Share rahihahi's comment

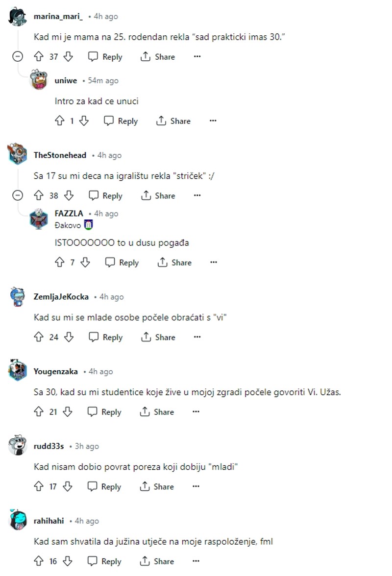pyautogui.click(x=157, y=561)
